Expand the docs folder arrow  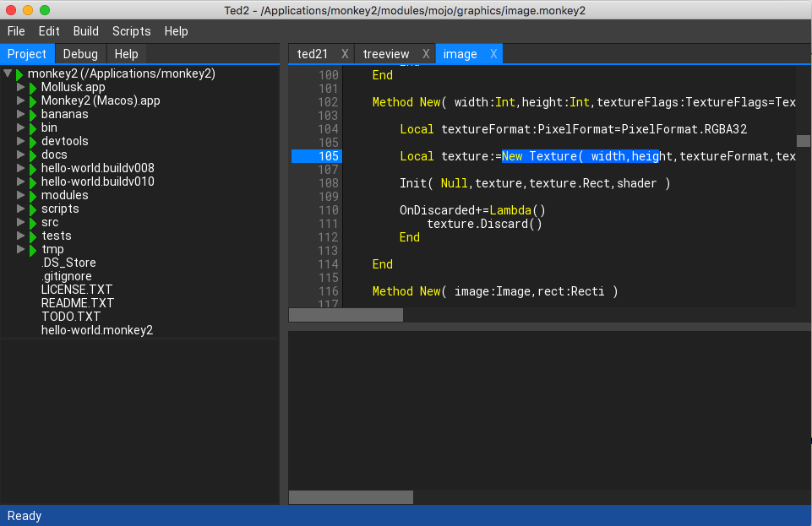[21, 155]
